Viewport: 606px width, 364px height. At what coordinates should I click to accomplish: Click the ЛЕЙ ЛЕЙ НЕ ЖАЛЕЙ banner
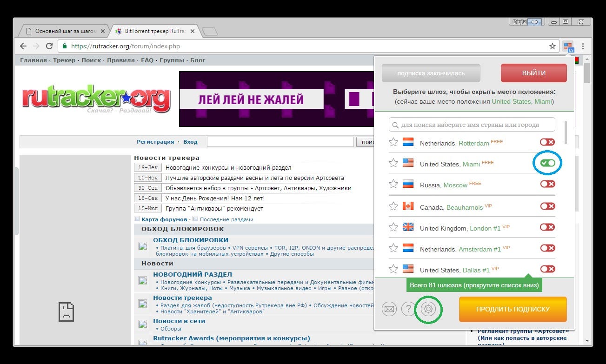click(276, 99)
